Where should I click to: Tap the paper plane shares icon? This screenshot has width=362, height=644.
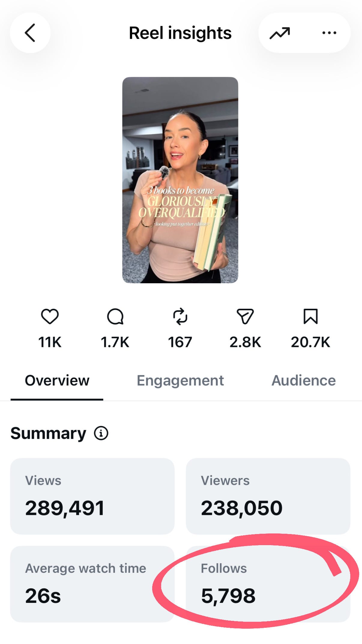coord(245,316)
